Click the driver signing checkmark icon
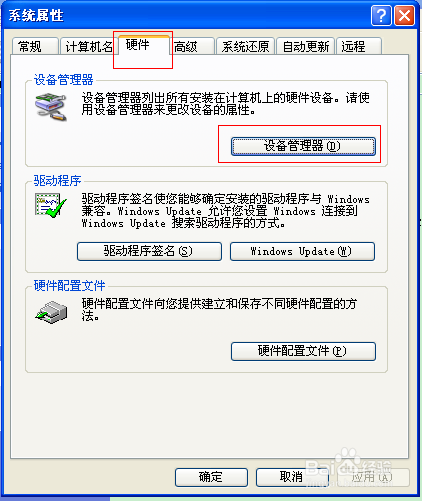This screenshot has width=422, height=501. [x=51, y=205]
